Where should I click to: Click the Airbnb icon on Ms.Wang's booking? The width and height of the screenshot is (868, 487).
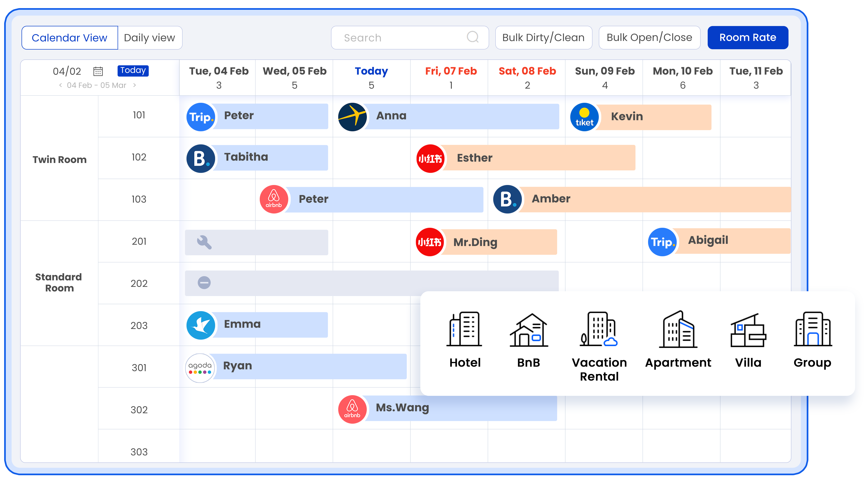[x=352, y=409]
